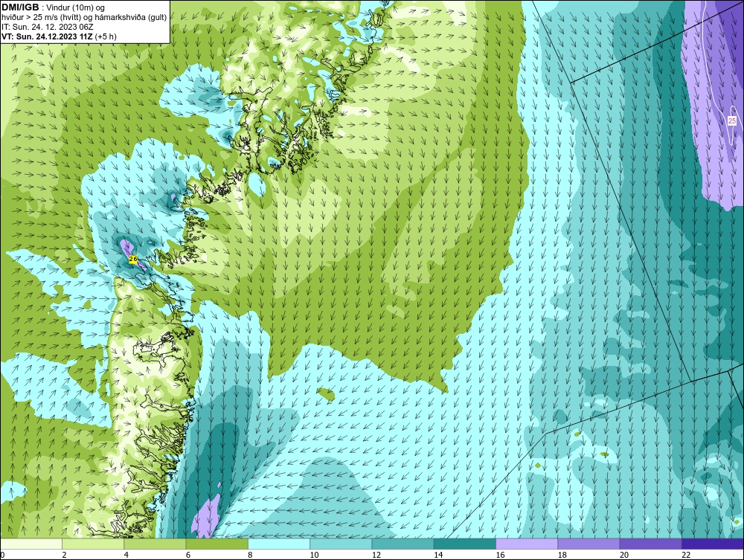Click the 2–4 m/s light green legend swatch
The height and width of the screenshot is (560, 744).
click(x=93, y=544)
